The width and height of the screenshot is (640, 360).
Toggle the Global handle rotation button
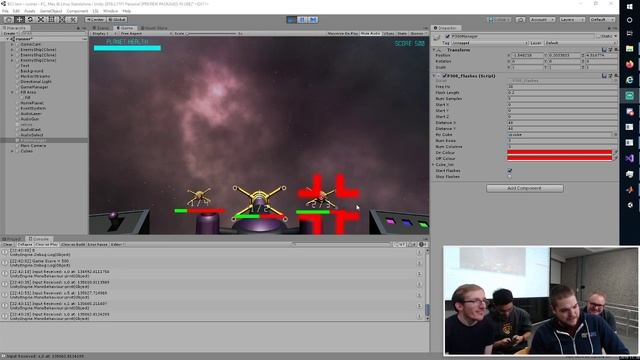pyautogui.click(x=117, y=19)
